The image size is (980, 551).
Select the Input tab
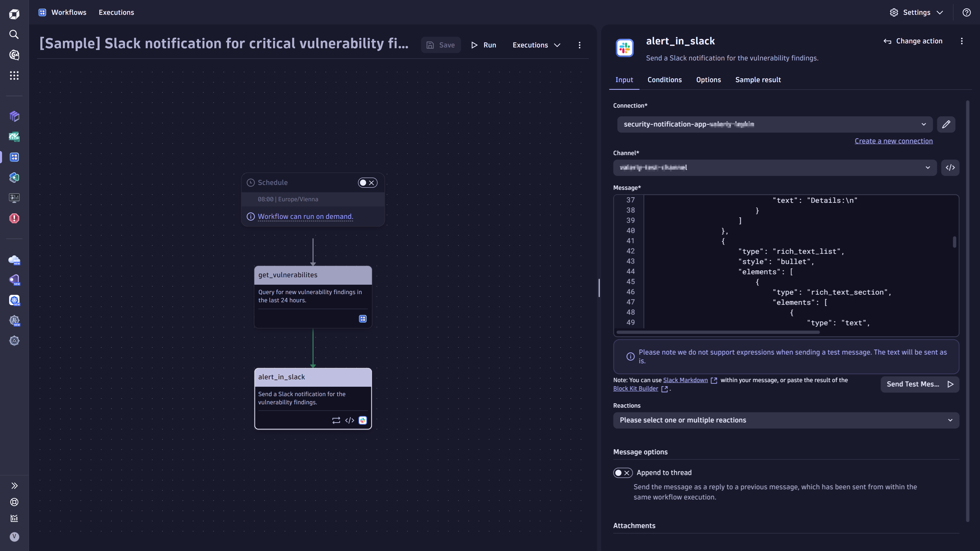pos(624,80)
